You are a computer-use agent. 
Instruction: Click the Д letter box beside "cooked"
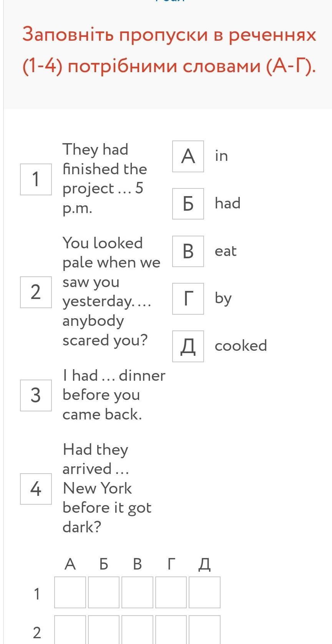pos(188,346)
